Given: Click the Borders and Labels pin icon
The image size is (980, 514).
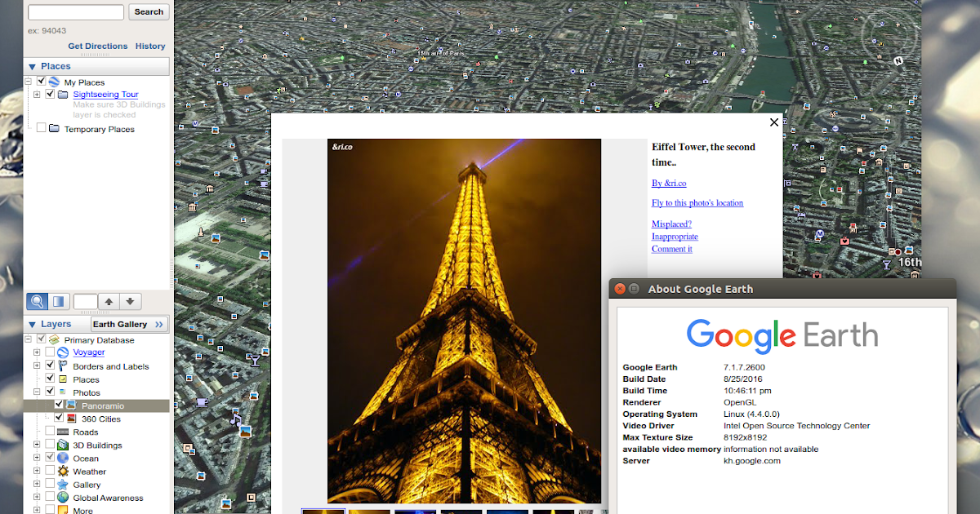Looking at the screenshot, I should click(60, 366).
